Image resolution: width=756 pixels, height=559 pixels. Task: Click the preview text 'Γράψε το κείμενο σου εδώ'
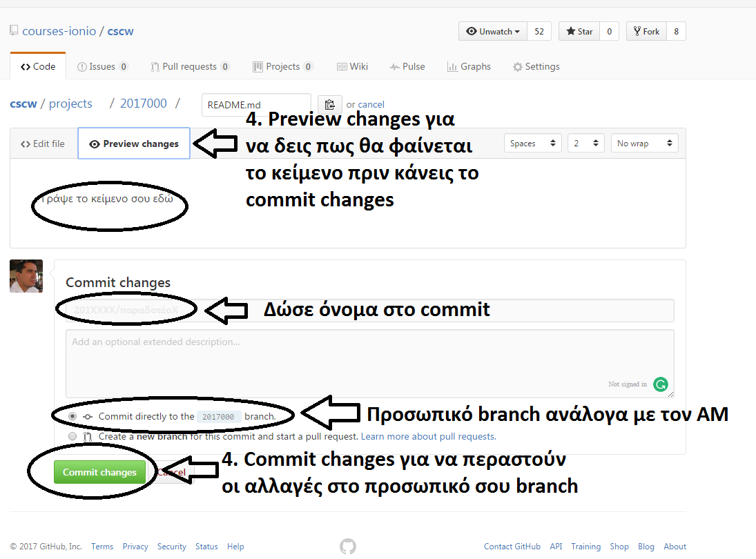107,199
